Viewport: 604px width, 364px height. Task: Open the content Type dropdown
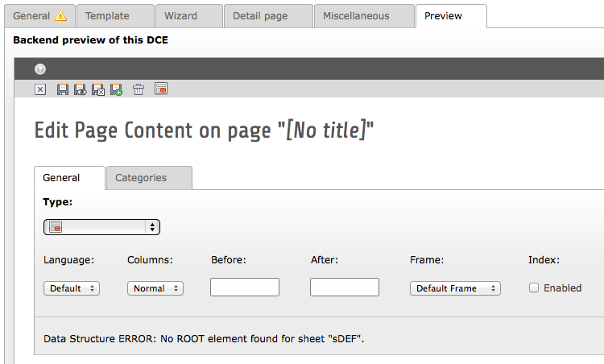coord(101,227)
